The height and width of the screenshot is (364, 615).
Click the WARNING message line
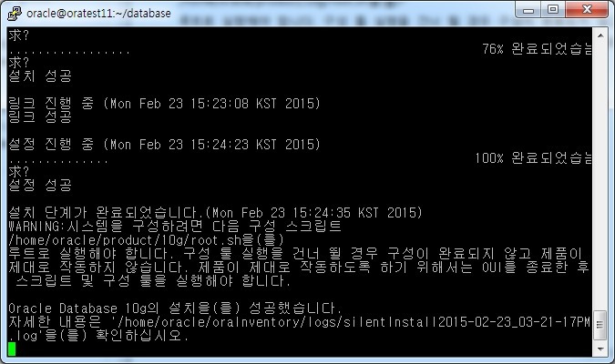pos(175,226)
